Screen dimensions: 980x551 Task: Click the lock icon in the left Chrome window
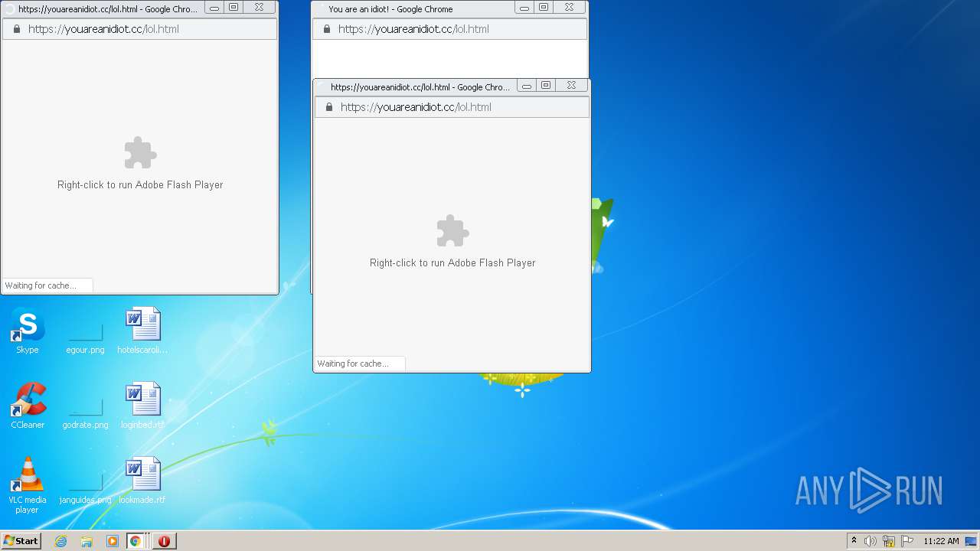point(16,29)
